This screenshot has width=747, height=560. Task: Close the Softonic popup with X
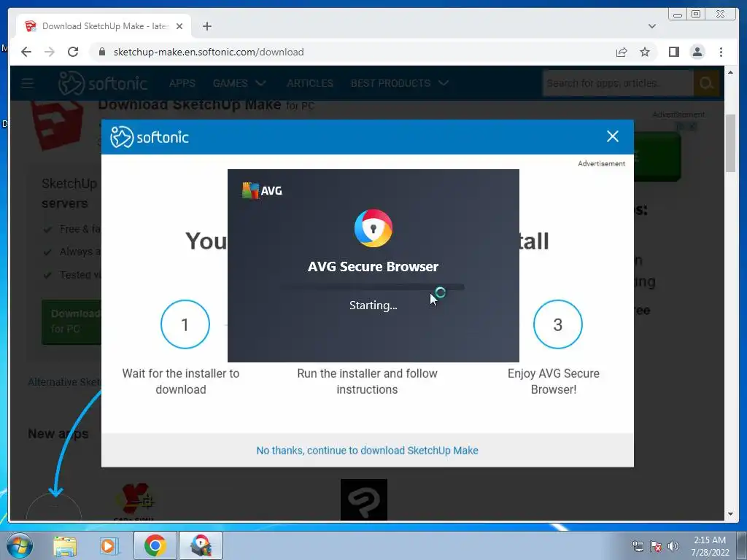click(x=613, y=136)
